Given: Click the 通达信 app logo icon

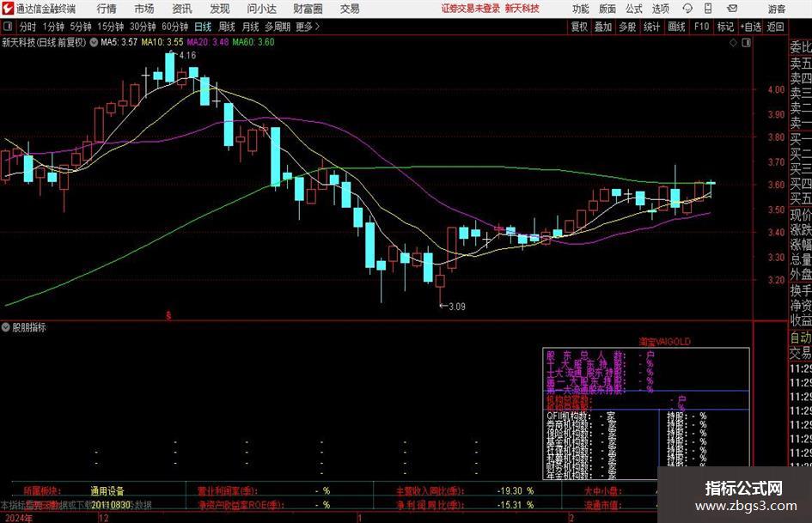Looking at the screenshot, I should tap(8, 8).
